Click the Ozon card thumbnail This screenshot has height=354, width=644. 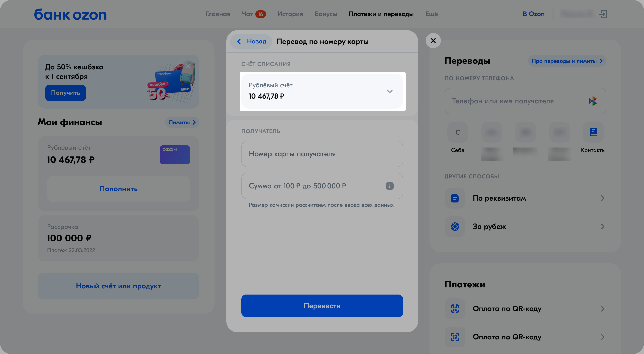tap(175, 155)
